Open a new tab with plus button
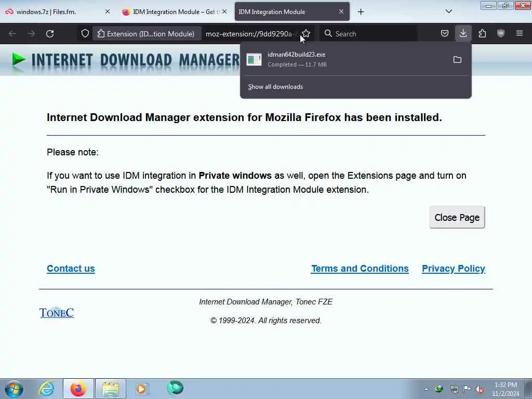Screen dimensions: 532x399 pos(361,12)
